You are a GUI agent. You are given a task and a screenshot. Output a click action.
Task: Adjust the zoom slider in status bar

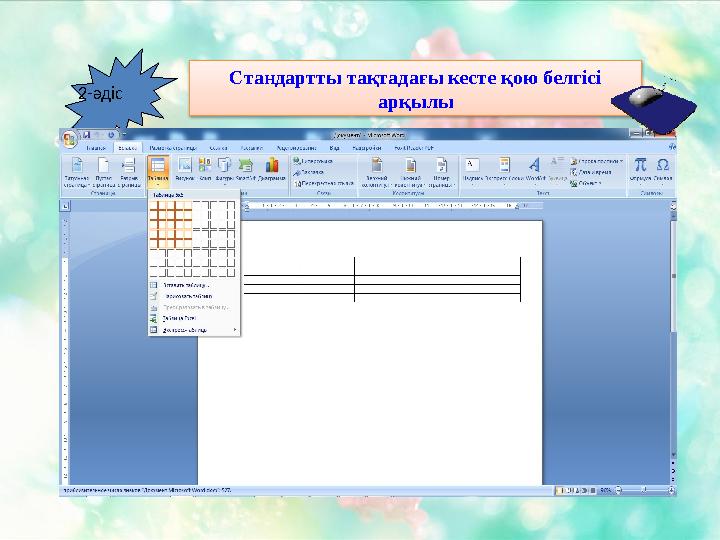tap(645, 490)
